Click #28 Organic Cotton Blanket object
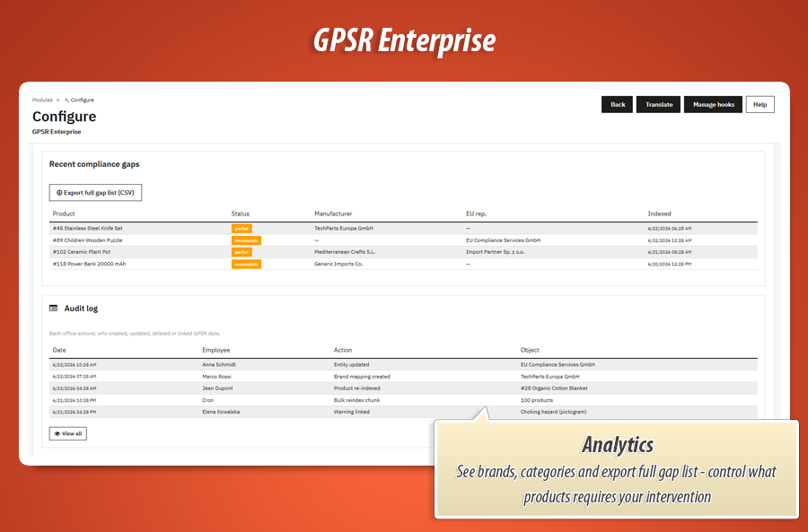 tap(554, 388)
